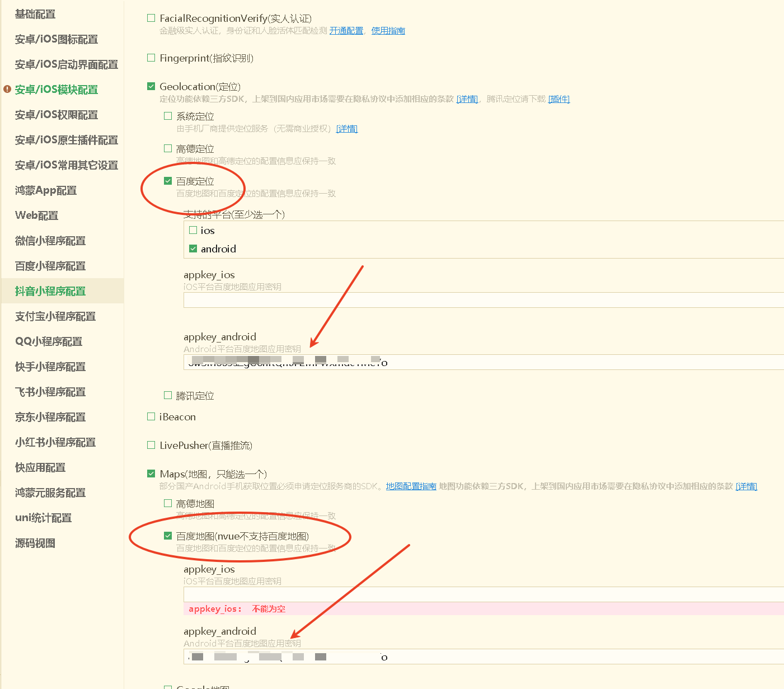The height and width of the screenshot is (689, 784).
Task: Switch to 源码视图
Action: click(x=35, y=543)
